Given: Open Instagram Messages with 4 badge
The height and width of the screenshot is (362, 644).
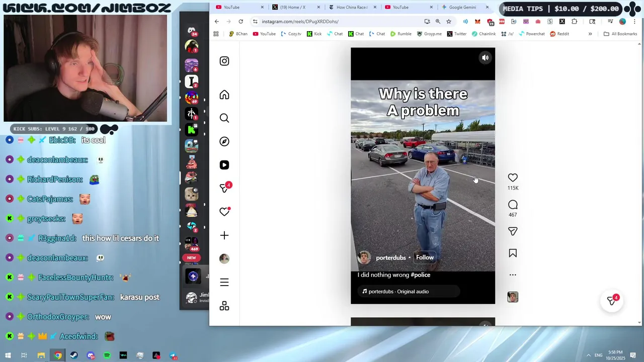Looking at the screenshot, I should [x=225, y=188].
